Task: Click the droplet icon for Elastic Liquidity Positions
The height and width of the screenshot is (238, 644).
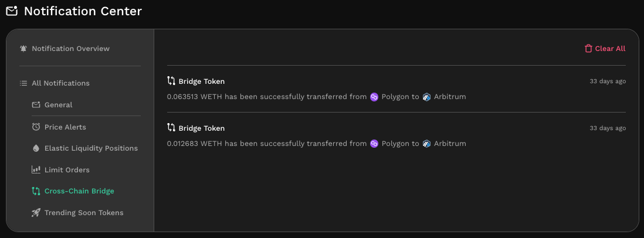Action: point(36,148)
